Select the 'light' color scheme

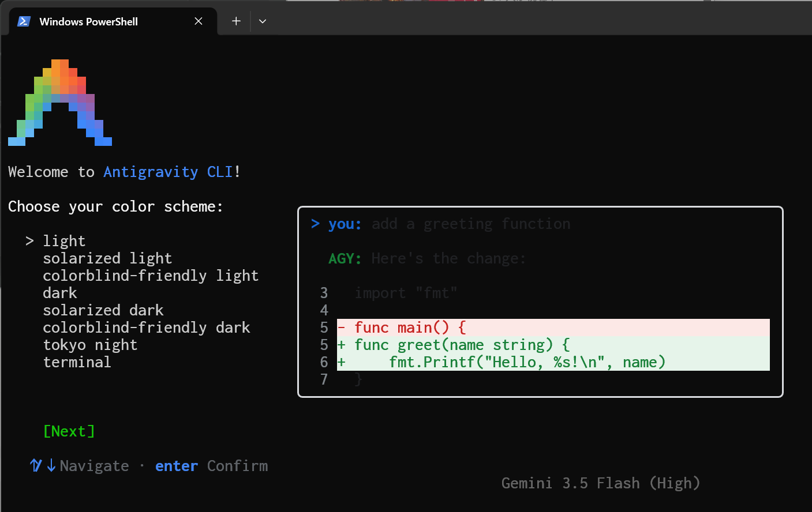pyautogui.click(x=64, y=241)
